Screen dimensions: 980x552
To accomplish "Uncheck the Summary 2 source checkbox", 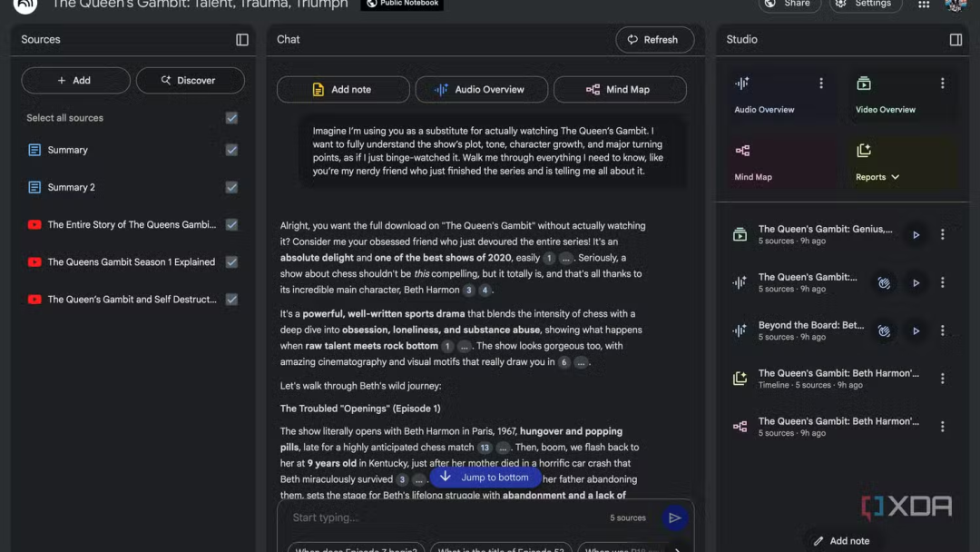I will [x=231, y=188].
